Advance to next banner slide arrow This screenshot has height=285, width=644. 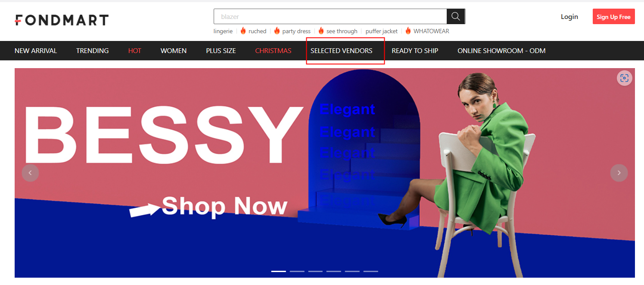(619, 173)
